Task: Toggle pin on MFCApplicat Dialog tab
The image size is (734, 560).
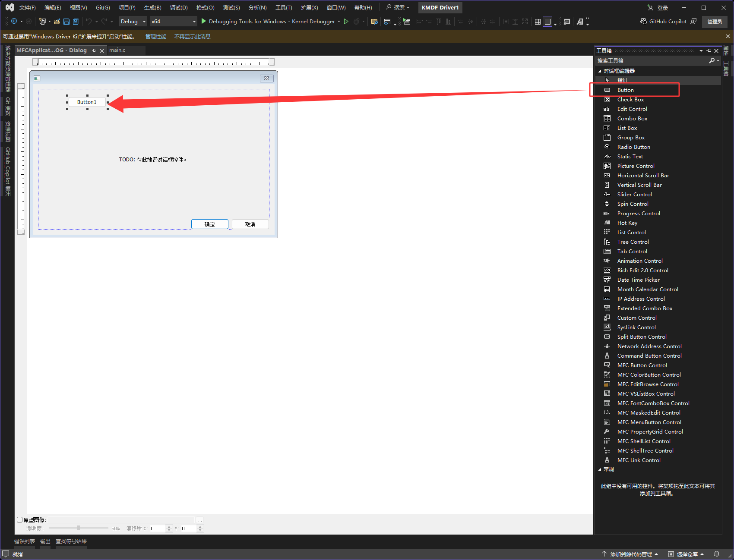Action: coord(94,50)
